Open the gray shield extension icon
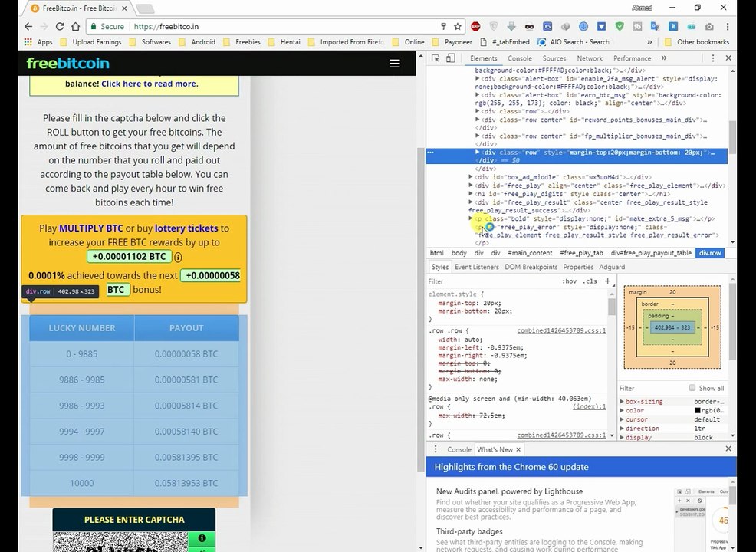Screen dimensions: 756x552 493,27
